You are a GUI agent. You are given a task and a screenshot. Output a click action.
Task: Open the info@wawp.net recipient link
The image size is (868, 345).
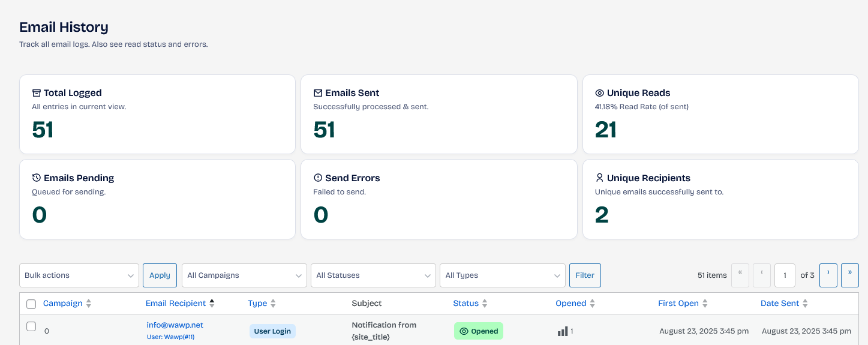[x=175, y=325]
